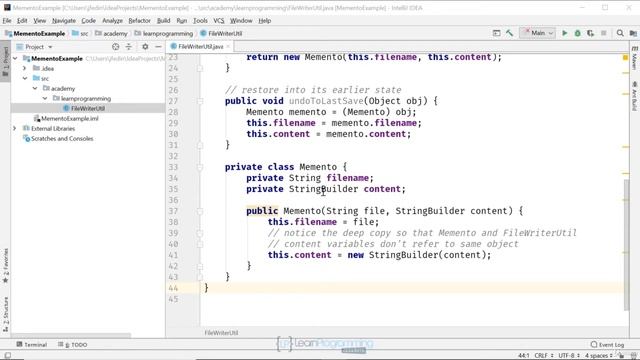Click line number 33 in the gutter

173,167
